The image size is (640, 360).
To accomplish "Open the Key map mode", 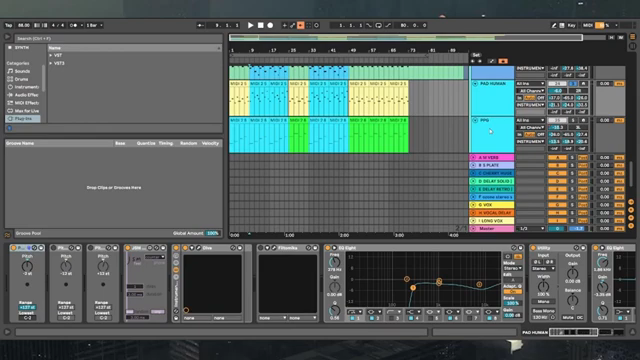I will pyautogui.click(x=571, y=25).
